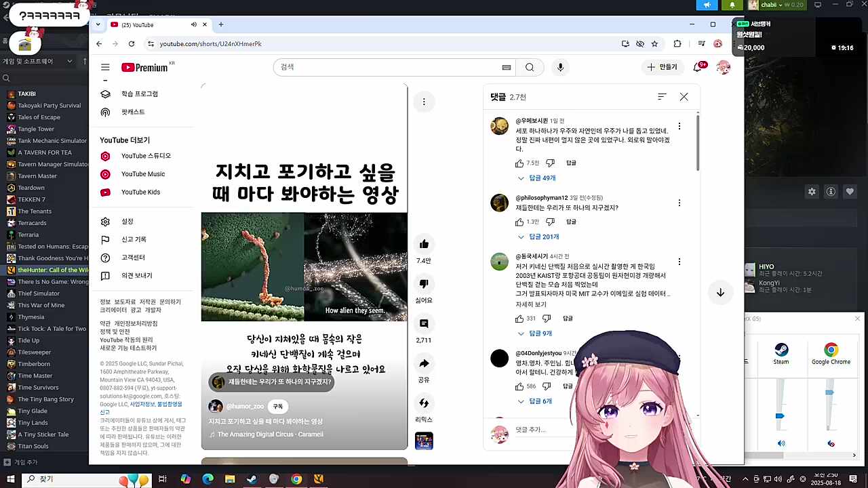Open the comments button showing 2,711

tap(424, 323)
